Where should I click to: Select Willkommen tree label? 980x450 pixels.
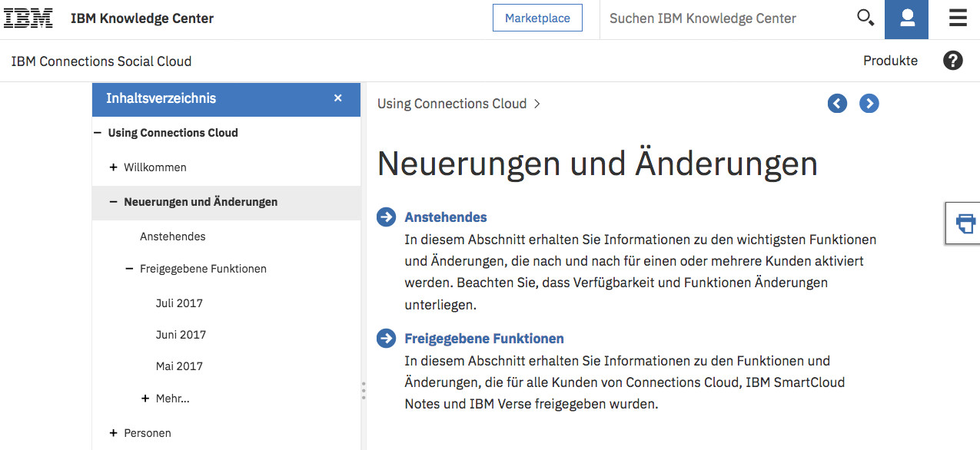(x=155, y=167)
